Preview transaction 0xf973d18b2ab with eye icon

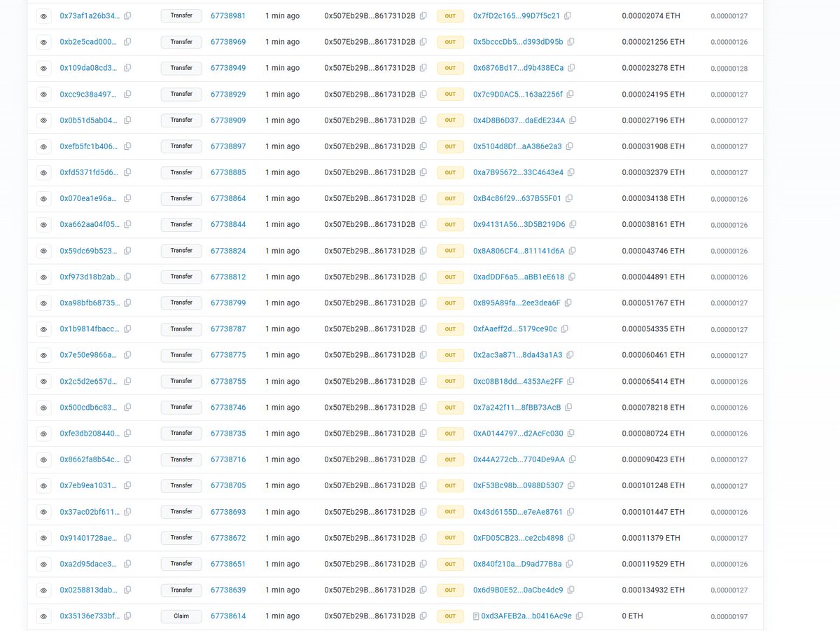(x=43, y=277)
